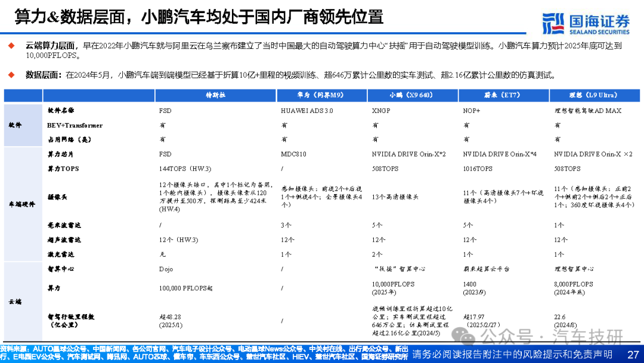Click the 理想（L9 Ultra）column header
Image resolution: width=644 pixels, height=363 pixels.
(x=595, y=95)
